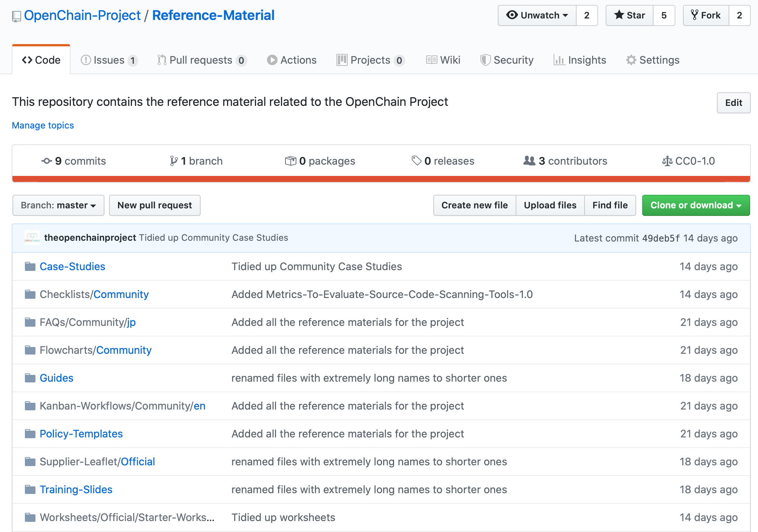Click the folder icon next to Checklists/Community
The height and width of the screenshot is (532, 758).
[30, 295]
